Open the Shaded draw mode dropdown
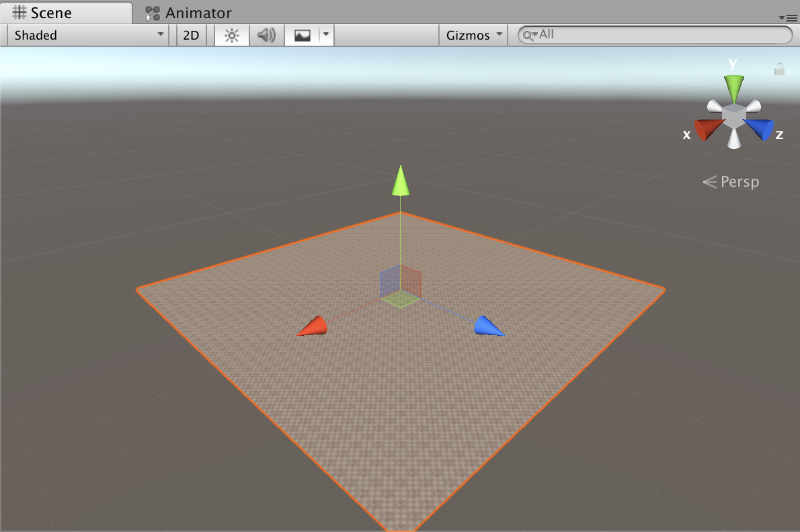 coord(85,35)
